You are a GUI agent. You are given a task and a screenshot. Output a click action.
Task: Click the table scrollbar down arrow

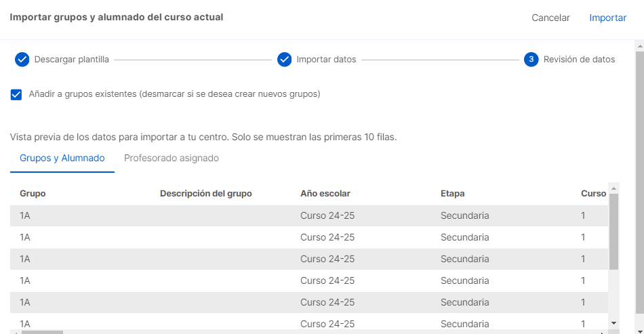click(x=613, y=323)
